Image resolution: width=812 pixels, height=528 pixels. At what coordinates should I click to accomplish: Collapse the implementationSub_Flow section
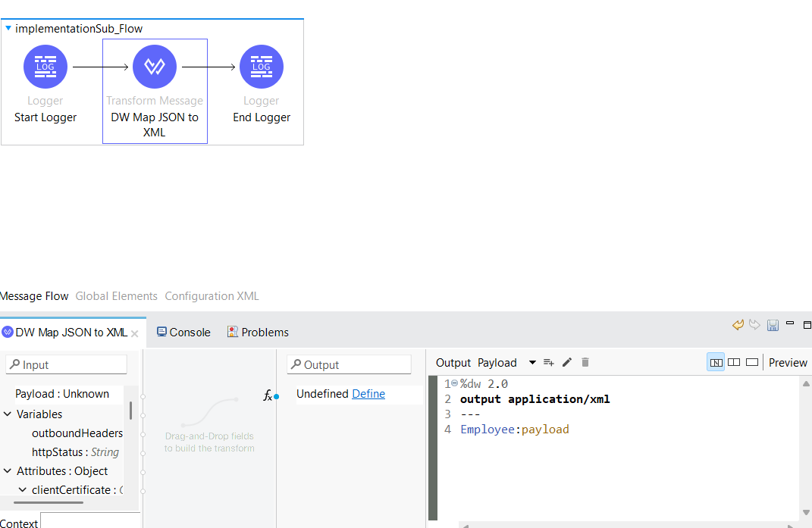pos(8,28)
